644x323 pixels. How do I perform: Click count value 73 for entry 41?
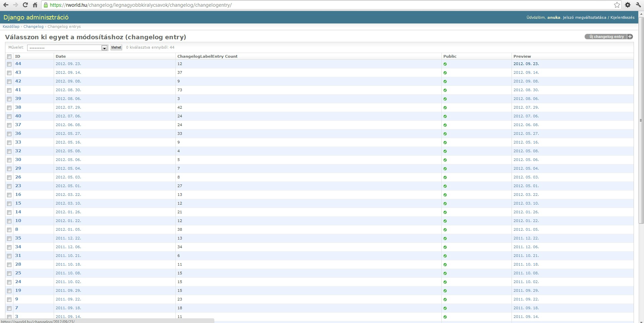tap(180, 90)
